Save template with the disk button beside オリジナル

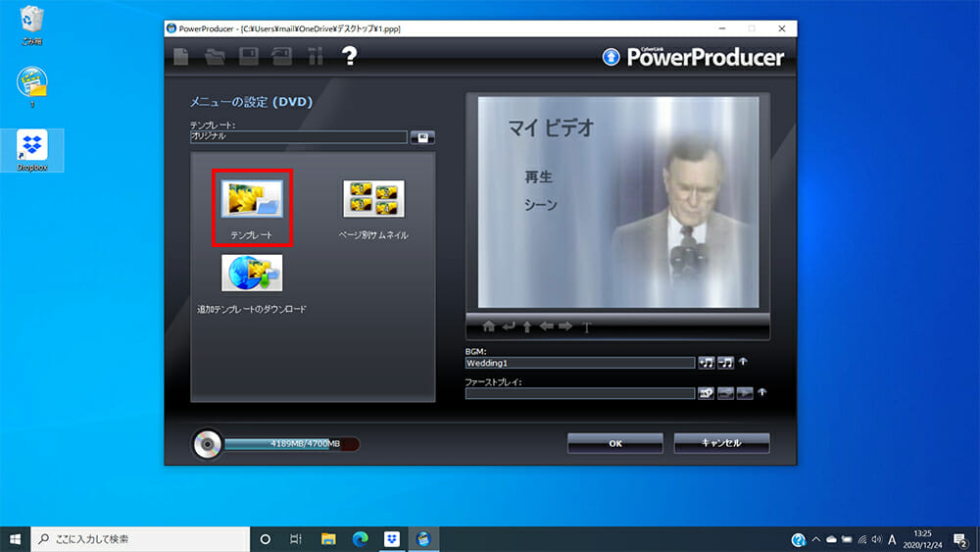tap(422, 137)
